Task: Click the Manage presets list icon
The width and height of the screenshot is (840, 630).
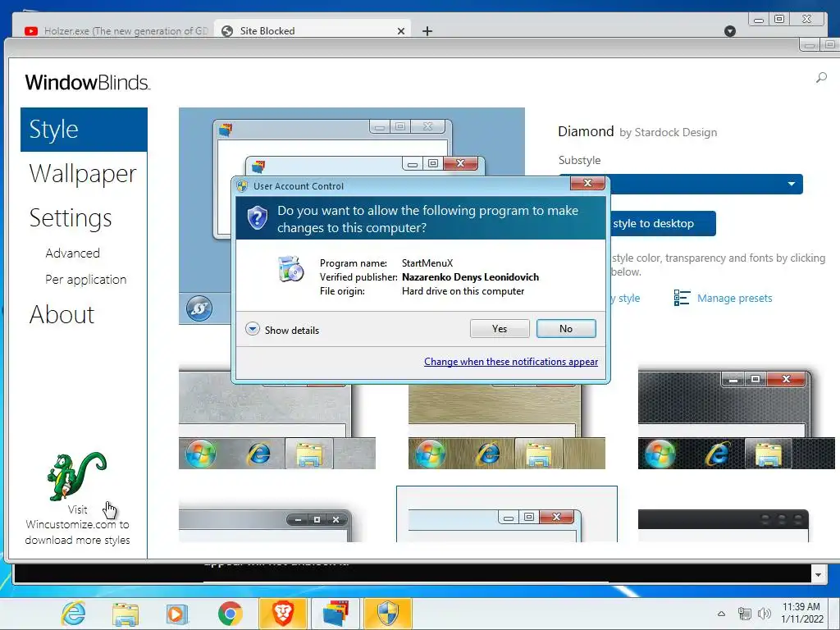Action: point(682,298)
